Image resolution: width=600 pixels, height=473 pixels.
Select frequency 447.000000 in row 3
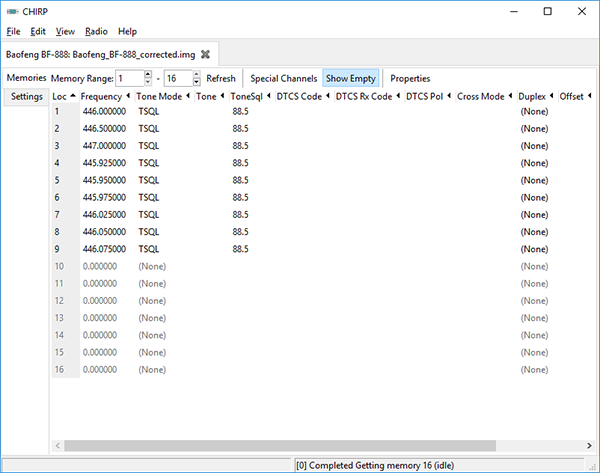click(104, 146)
